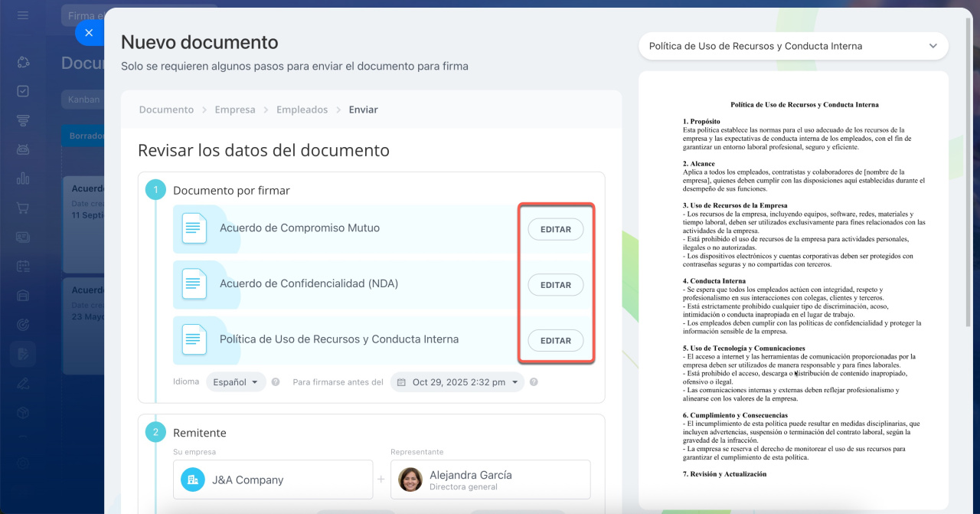Screen dimensions: 980x514
Task: Click the '4. Conducta Interna' preview heading
Action: coord(713,281)
